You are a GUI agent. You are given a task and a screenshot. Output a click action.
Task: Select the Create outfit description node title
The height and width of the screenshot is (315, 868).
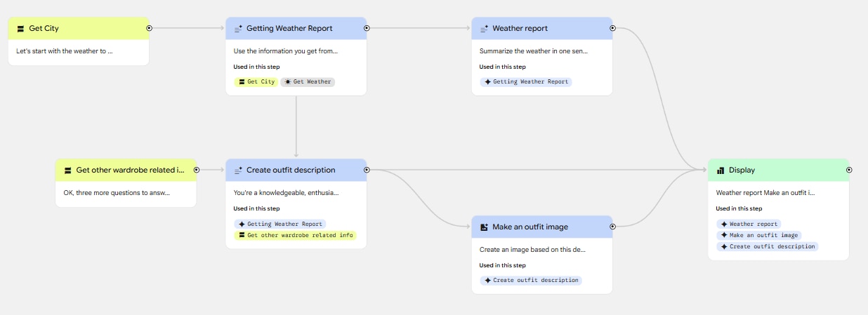[291, 170]
